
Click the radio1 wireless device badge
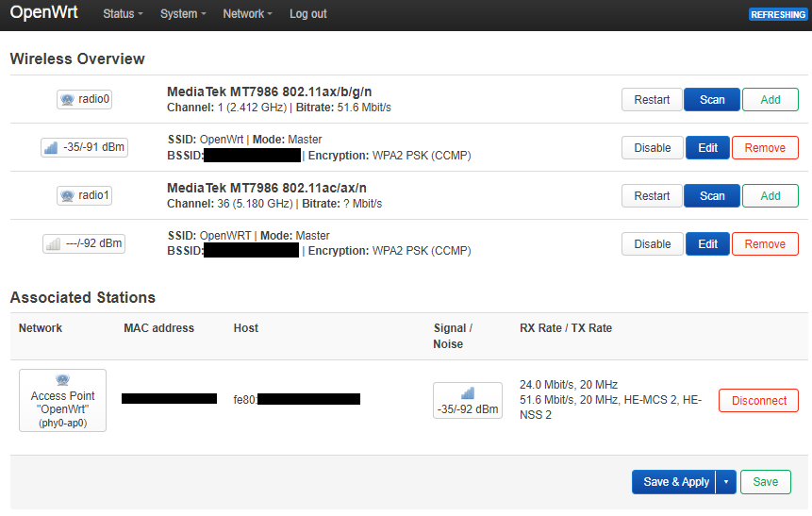[85, 195]
